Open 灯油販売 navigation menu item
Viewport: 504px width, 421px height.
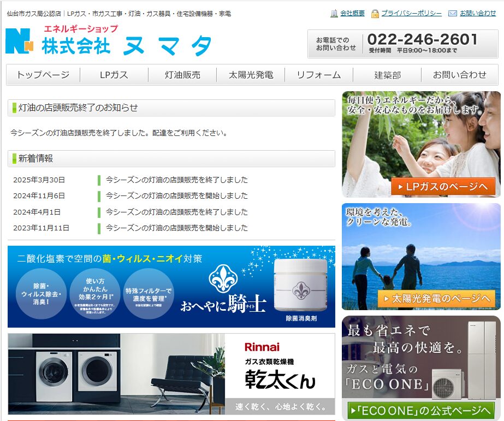click(182, 75)
